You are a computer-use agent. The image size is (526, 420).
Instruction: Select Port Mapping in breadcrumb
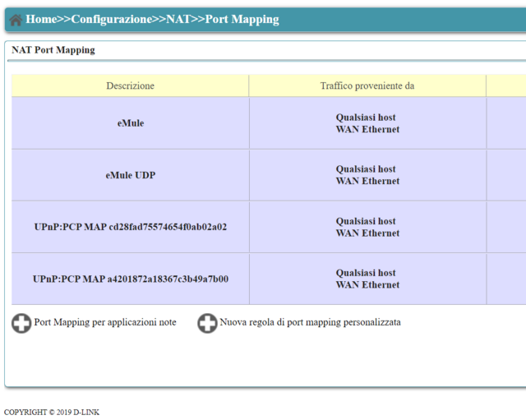[242, 20]
